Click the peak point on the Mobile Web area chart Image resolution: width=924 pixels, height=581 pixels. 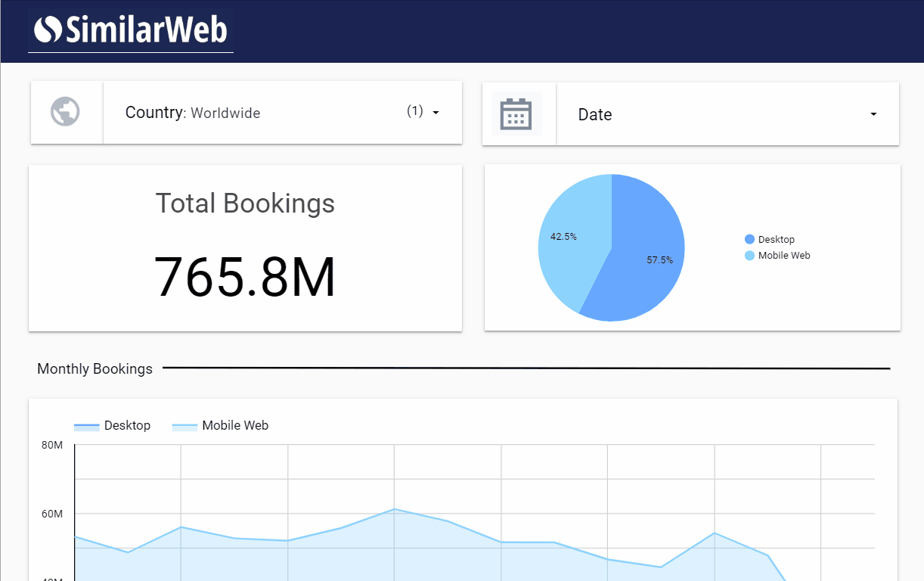[x=394, y=510]
